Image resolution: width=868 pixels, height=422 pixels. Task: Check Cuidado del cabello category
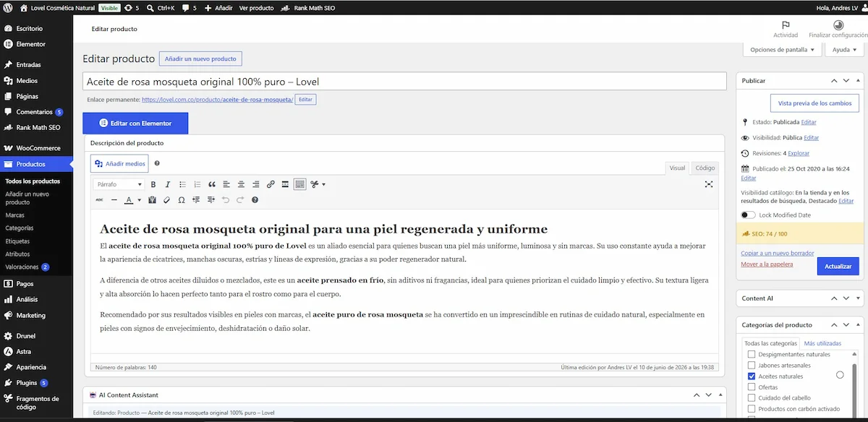click(752, 398)
